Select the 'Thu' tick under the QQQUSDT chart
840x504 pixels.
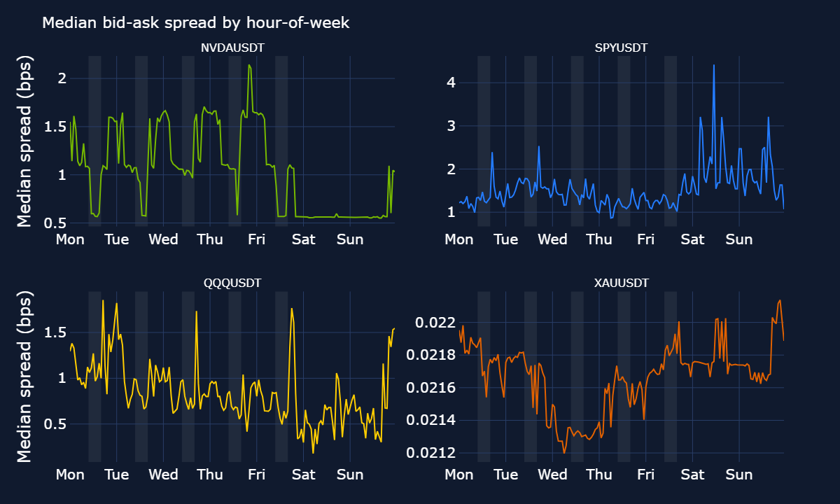tap(210, 475)
